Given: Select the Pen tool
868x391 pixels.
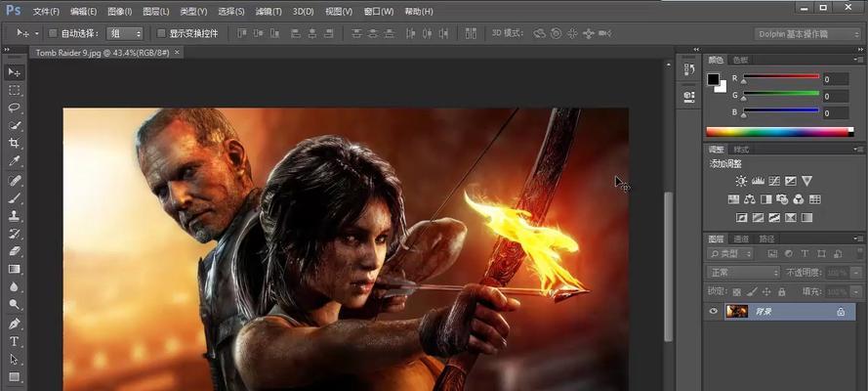Looking at the screenshot, I should tap(15, 324).
